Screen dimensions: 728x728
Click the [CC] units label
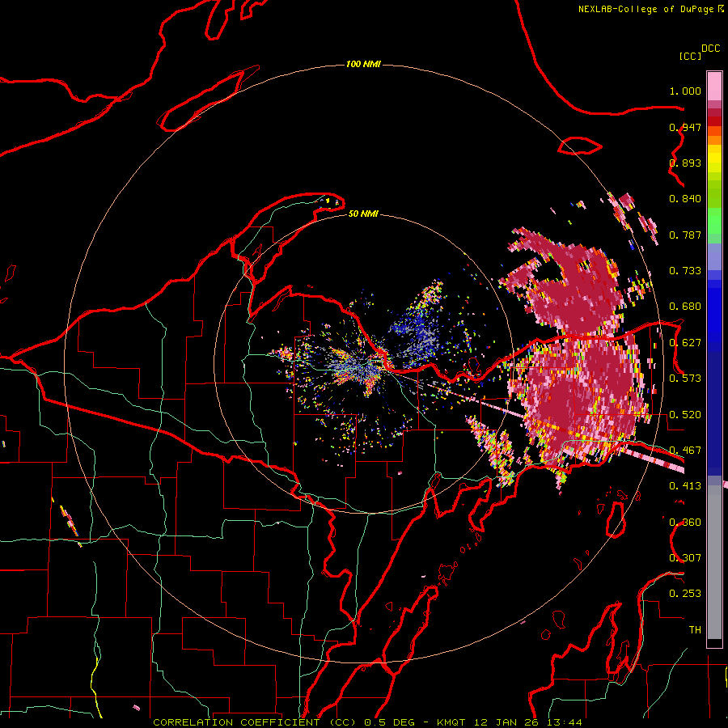coord(689,56)
